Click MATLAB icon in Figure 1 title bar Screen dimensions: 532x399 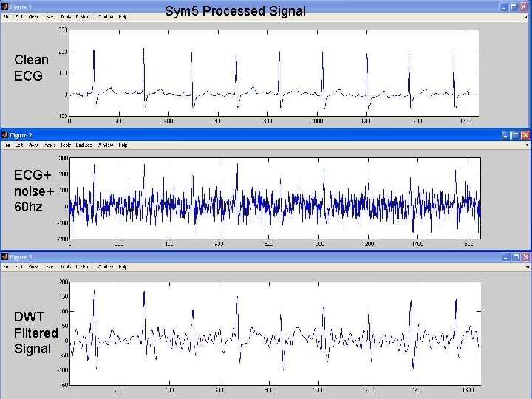(x=4, y=7)
